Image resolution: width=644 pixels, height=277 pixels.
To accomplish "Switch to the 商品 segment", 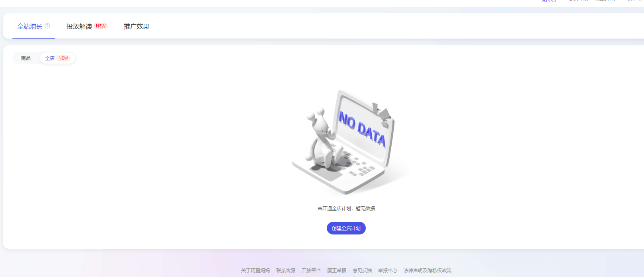I will coord(26,58).
